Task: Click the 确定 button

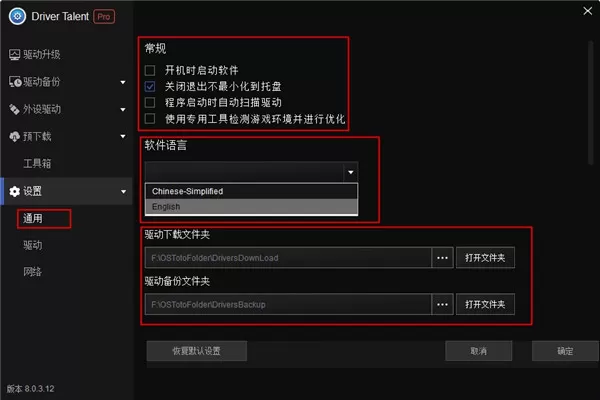Action: [565, 351]
